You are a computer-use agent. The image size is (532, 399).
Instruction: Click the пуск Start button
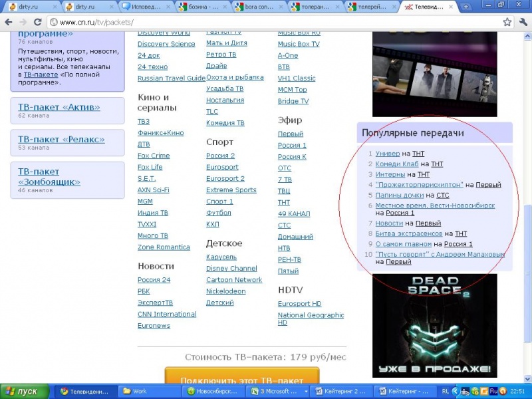coord(25,392)
